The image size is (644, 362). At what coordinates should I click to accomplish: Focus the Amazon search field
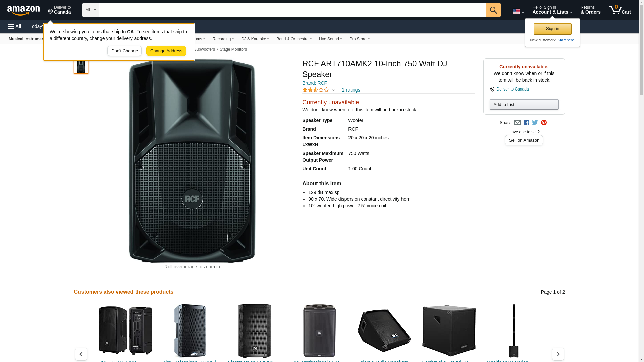(292, 10)
